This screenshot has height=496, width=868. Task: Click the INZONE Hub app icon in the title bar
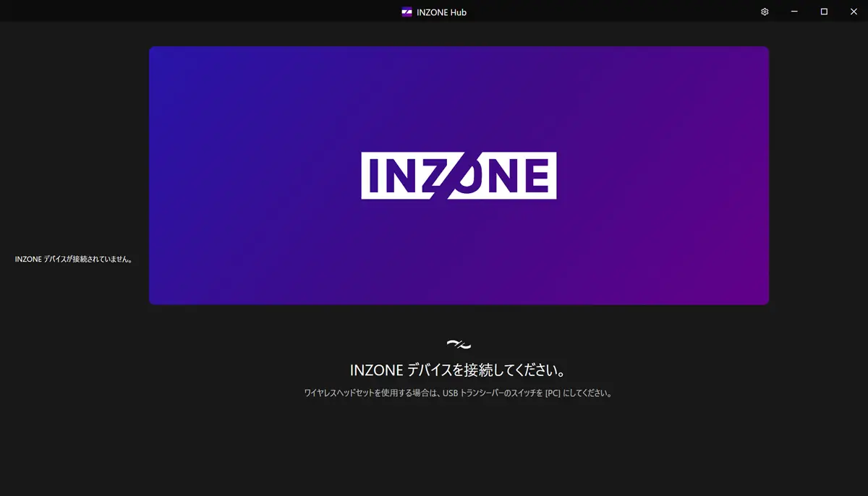point(407,12)
